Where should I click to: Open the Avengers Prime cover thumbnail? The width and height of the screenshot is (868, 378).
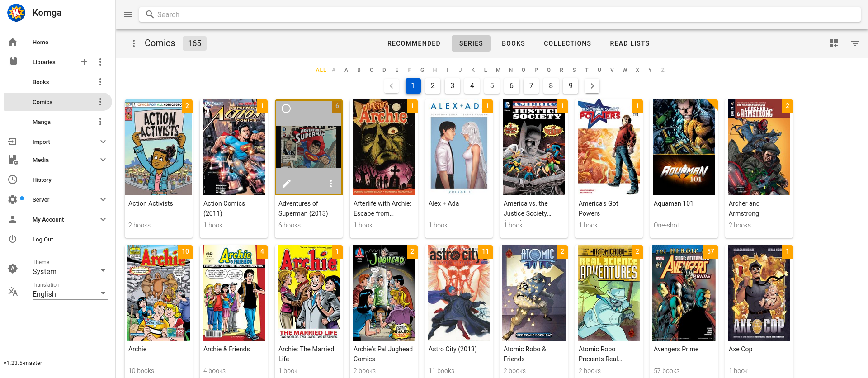click(x=684, y=293)
